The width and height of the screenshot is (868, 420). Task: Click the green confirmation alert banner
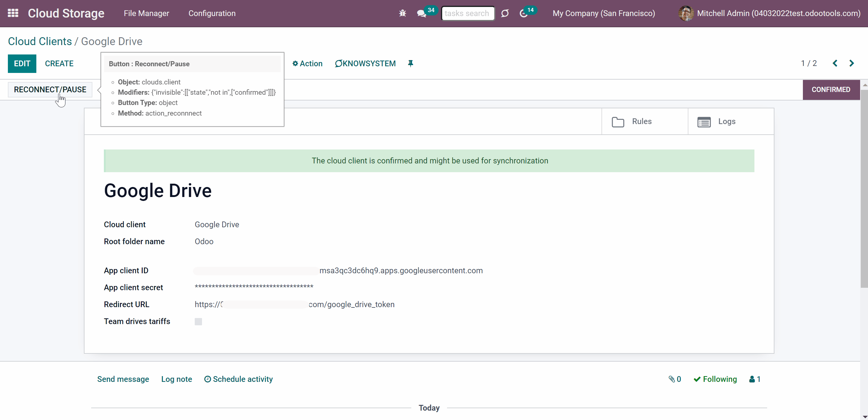click(429, 161)
